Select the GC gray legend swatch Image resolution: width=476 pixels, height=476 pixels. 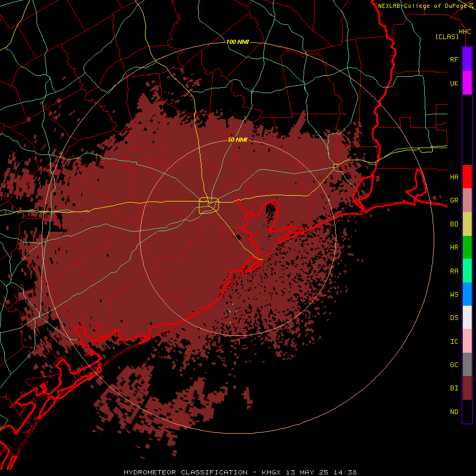[x=467, y=364]
